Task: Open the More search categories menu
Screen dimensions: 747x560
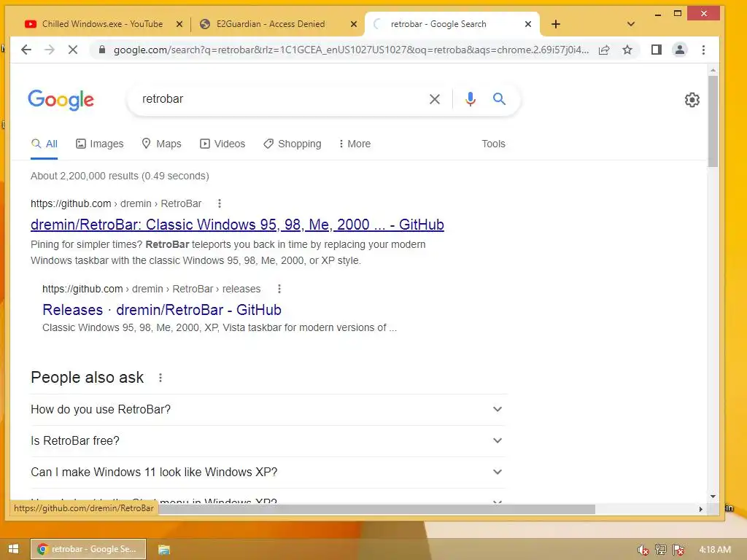Action: [355, 144]
